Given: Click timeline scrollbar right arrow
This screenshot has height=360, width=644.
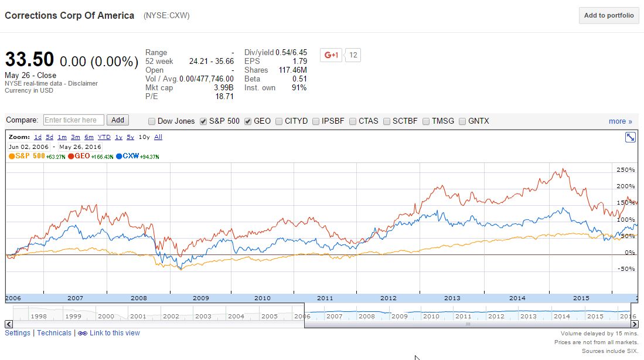Looking at the screenshot, I should 635,324.
